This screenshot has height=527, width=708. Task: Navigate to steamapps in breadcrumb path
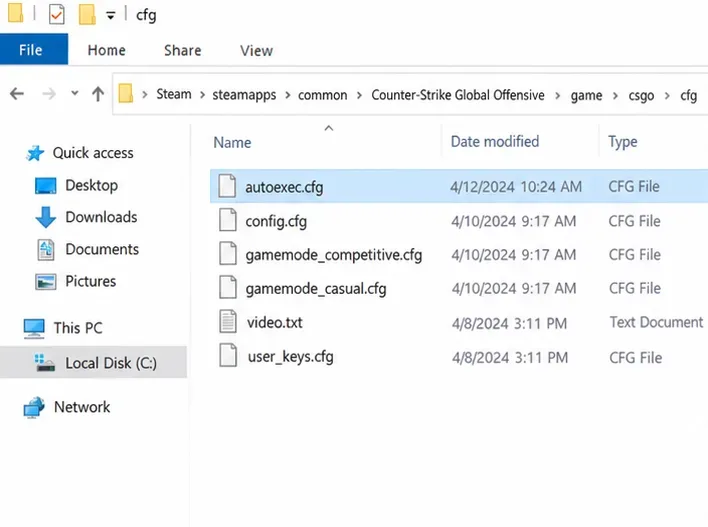244,95
